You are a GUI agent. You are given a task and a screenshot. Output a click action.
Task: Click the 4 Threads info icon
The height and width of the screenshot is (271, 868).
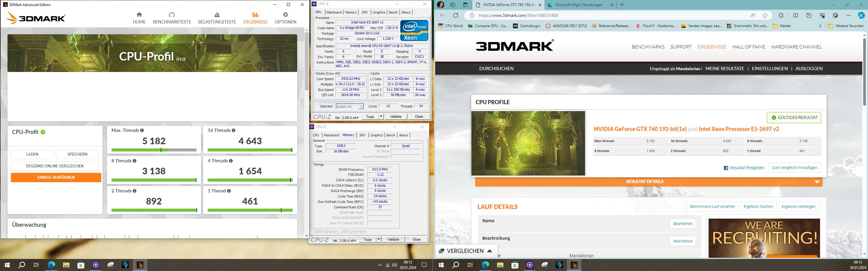tap(231, 161)
